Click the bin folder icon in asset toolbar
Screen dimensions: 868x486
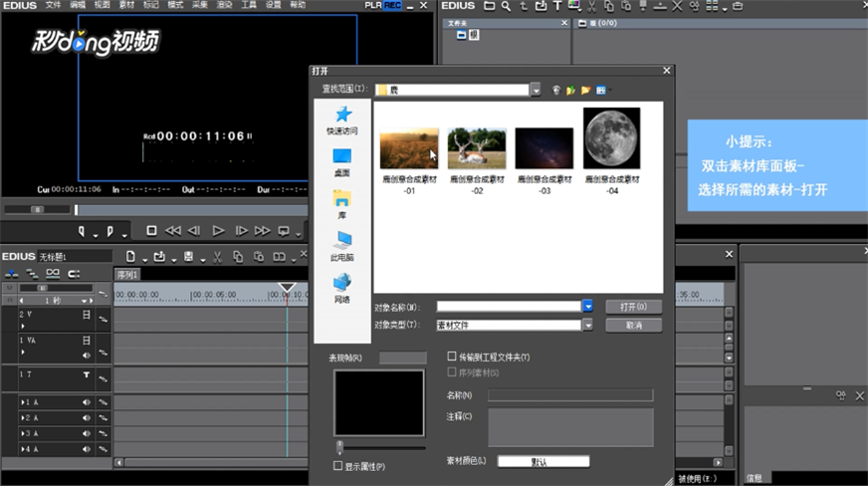490,6
